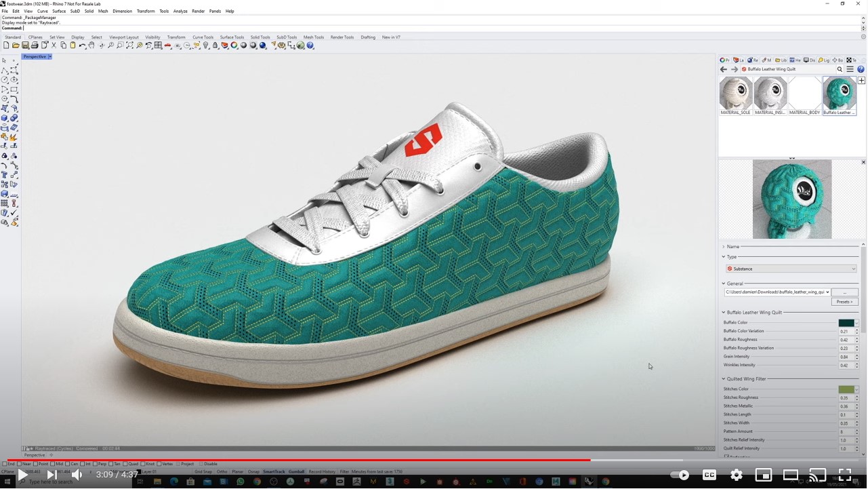Toggle Grid Snap in status bar
Screen dimensions: 868x489
[x=203, y=471]
